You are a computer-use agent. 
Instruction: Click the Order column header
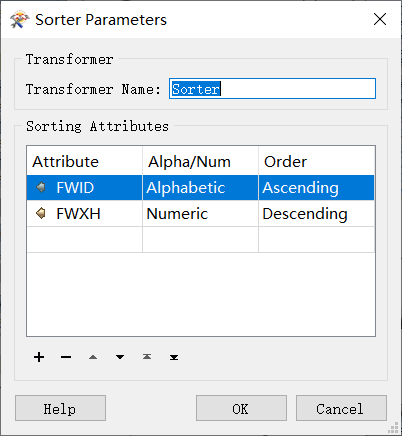[316, 161]
